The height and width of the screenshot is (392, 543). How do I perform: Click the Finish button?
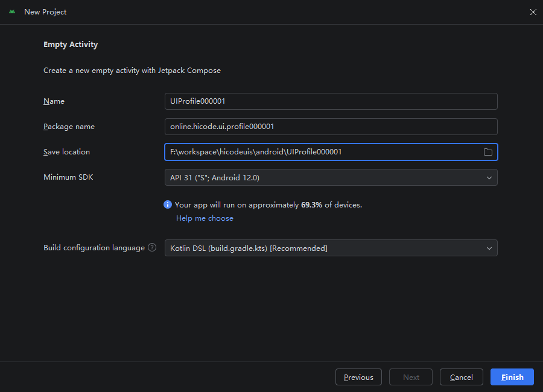click(x=512, y=377)
